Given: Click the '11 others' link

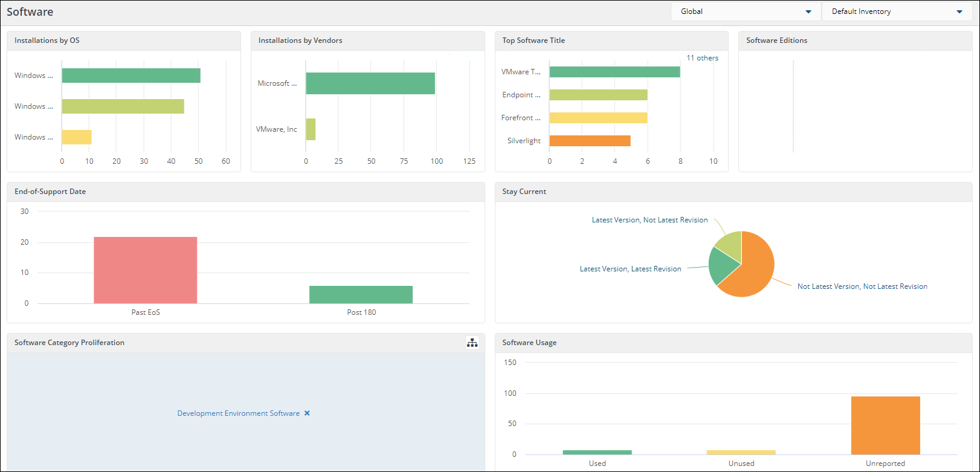Looking at the screenshot, I should pos(702,58).
